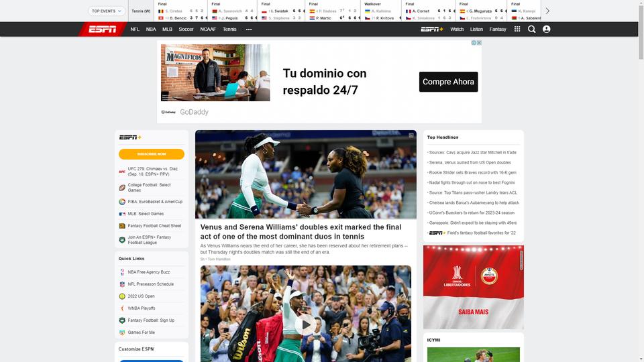Viewport: 644px width, 362px height.
Task: Open the user profile icon
Action: coord(546,29)
